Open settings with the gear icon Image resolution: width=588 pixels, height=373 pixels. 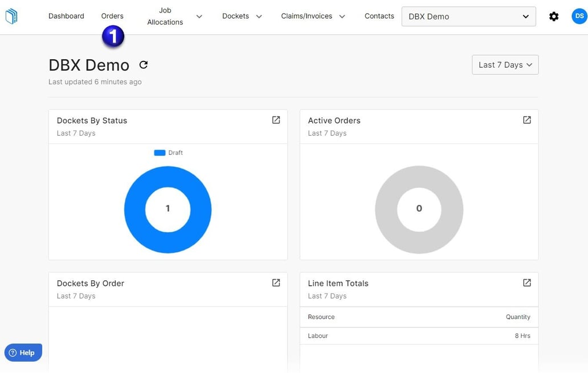coord(554,17)
